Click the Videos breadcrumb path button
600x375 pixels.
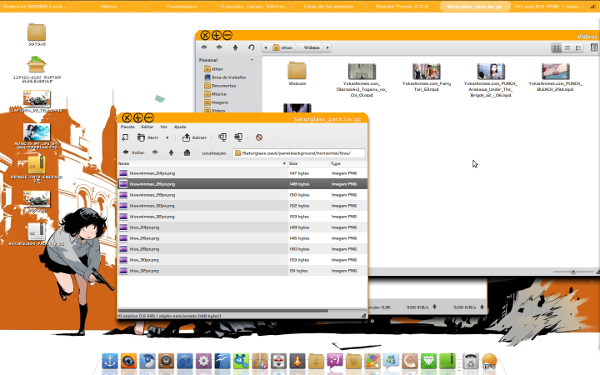click(x=311, y=47)
